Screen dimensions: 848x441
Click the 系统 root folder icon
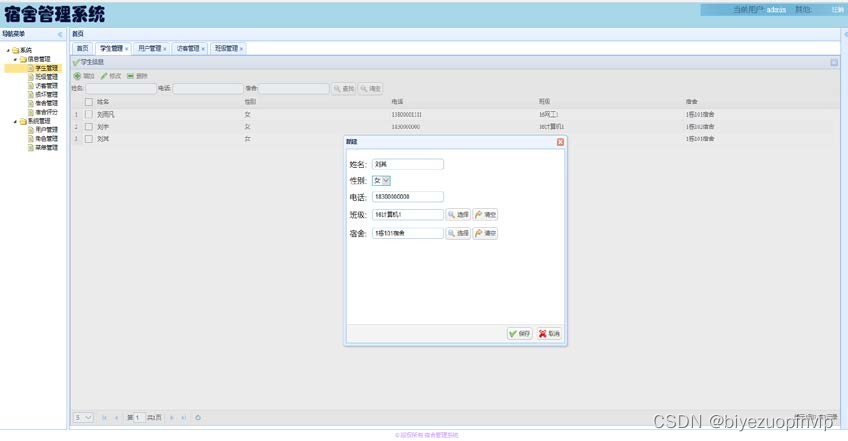click(16, 50)
